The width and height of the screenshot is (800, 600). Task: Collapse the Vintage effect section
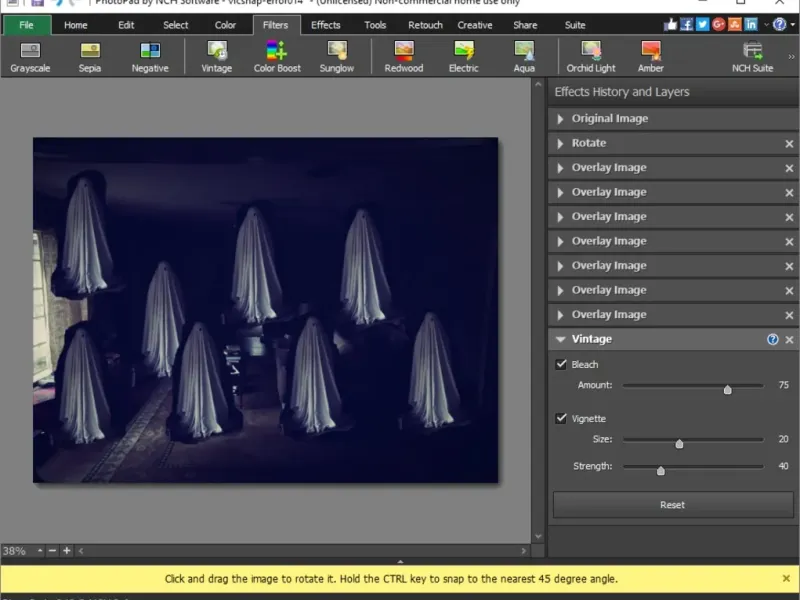tap(561, 339)
